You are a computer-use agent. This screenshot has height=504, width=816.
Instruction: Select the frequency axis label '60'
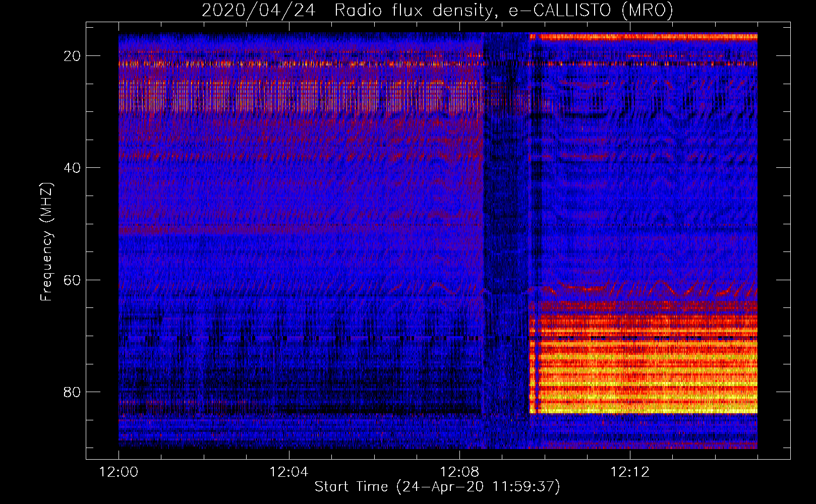click(x=73, y=280)
